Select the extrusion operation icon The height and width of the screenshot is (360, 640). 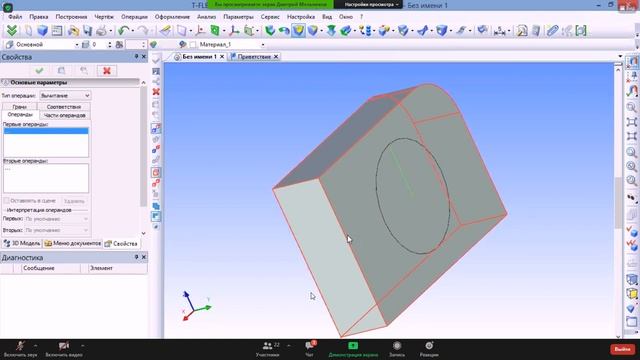(x=270, y=31)
